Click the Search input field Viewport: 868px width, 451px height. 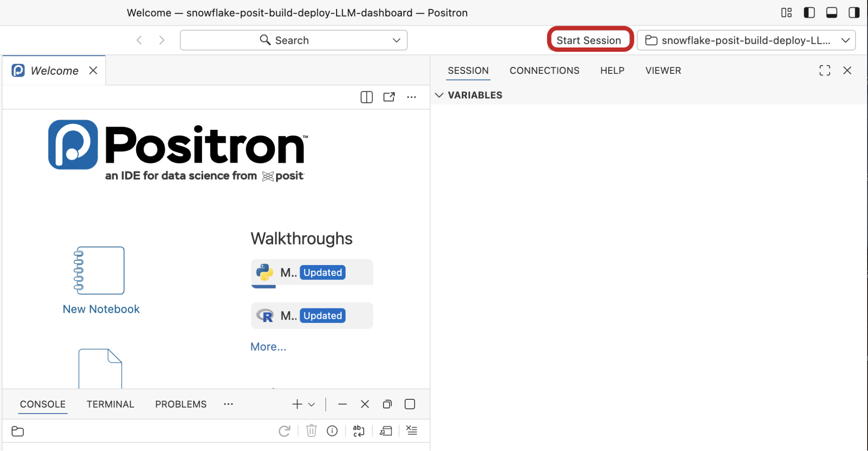pyautogui.click(x=293, y=40)
